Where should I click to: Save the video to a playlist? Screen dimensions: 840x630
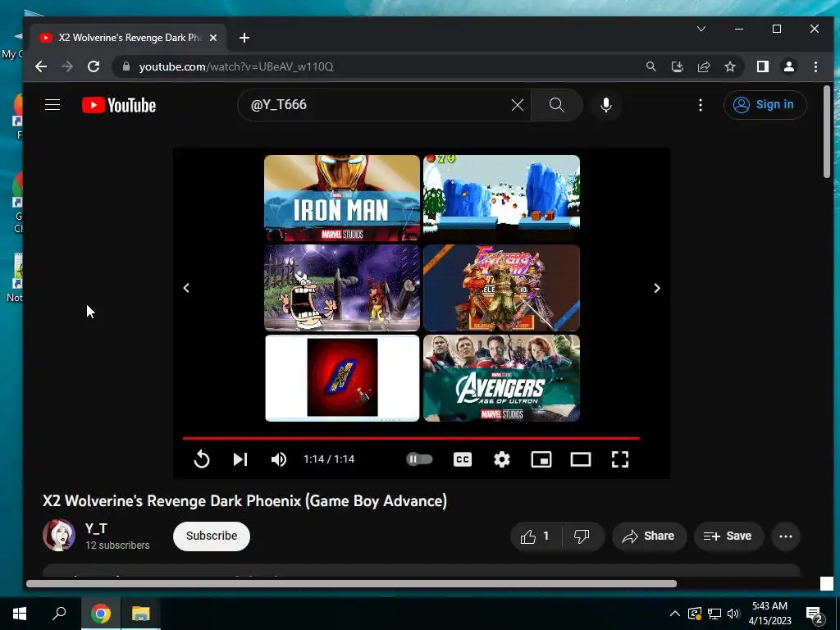tap(728, 536)
